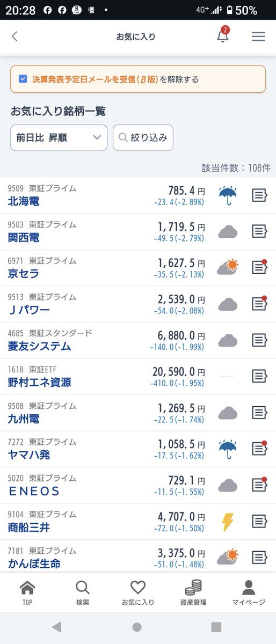
Task: Open memo icon for 京セラ
Action: point(260,267)
